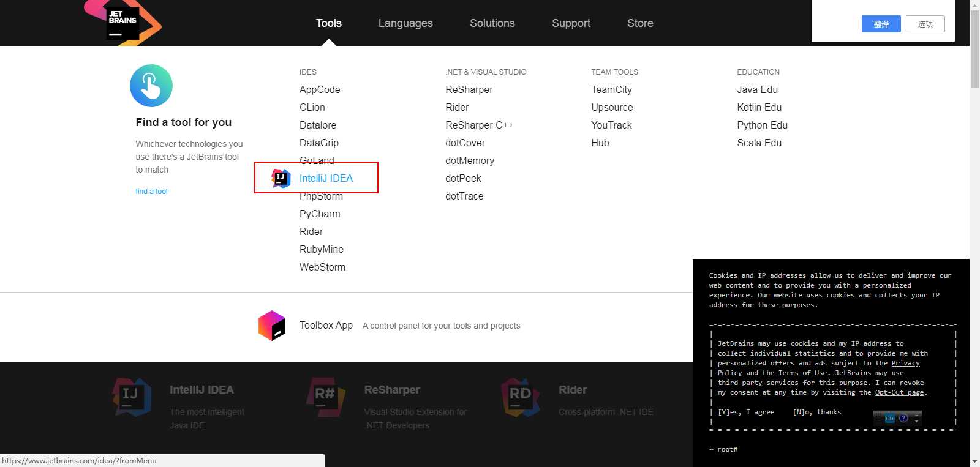Open the TeamCity link
980x467 pixels.
point(611,89)
